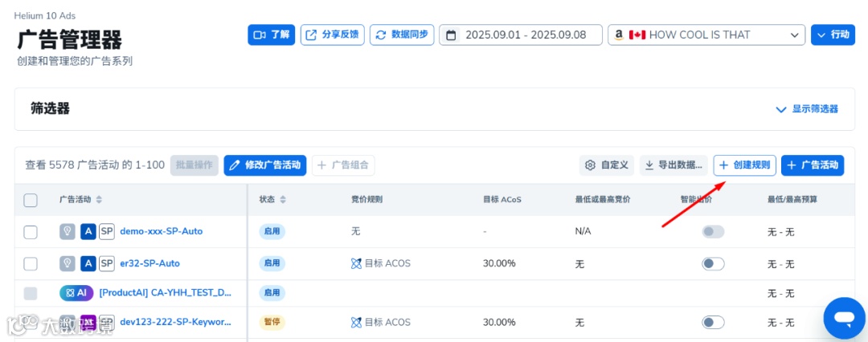The height and width of the screenshot is (342, 868).
Task: Select checkbox for er32-SP-Auto row
Action: [x=31, y=263]
